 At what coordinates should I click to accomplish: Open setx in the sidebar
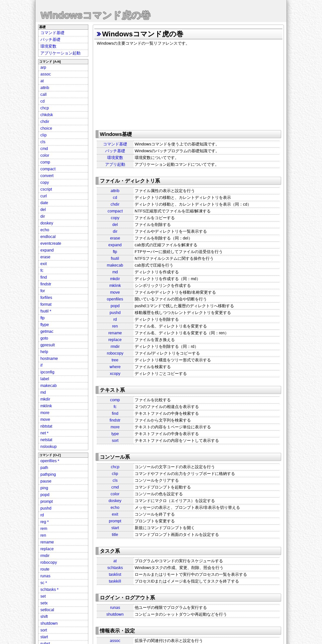44,603
